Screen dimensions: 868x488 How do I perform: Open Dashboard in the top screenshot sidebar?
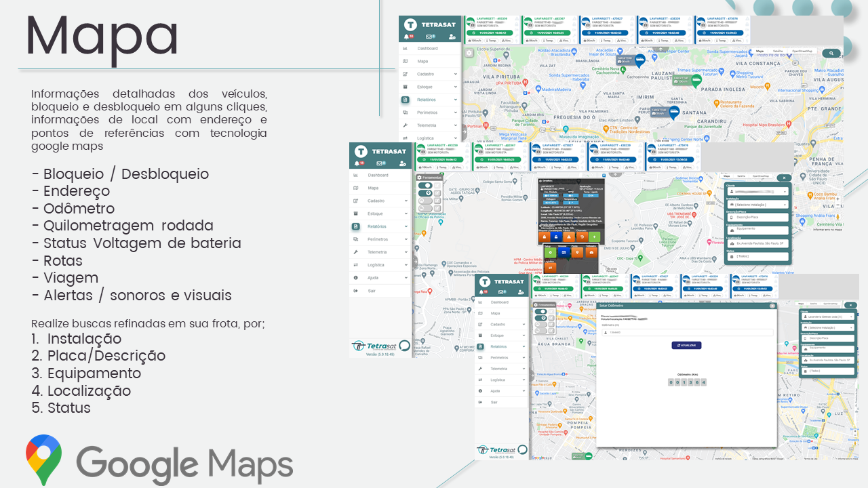428,49
